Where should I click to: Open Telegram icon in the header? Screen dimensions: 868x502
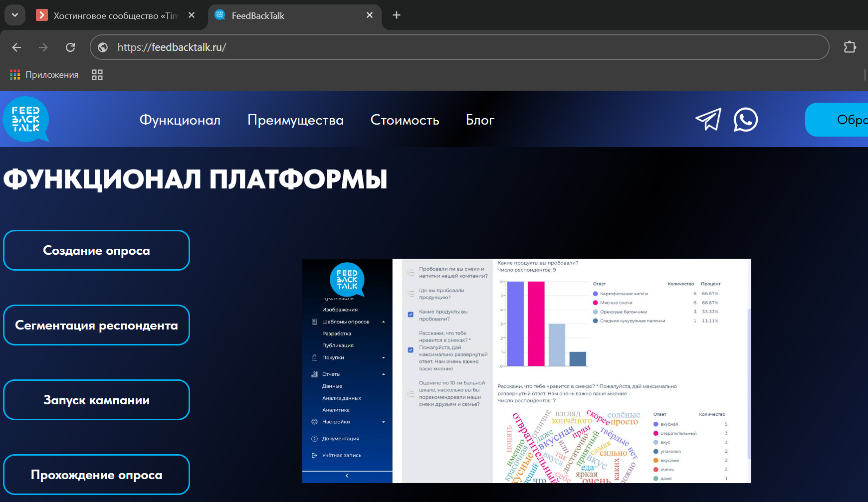pyautogui.click(x=708, y=120)
